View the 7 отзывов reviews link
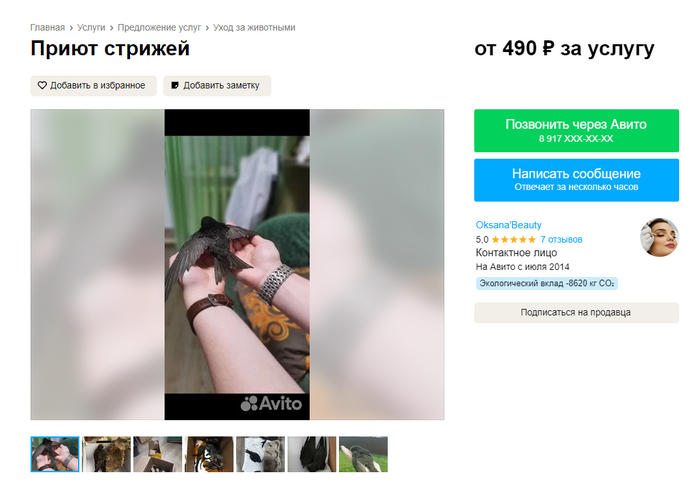 pyautogui.click(x=561, y=240)
